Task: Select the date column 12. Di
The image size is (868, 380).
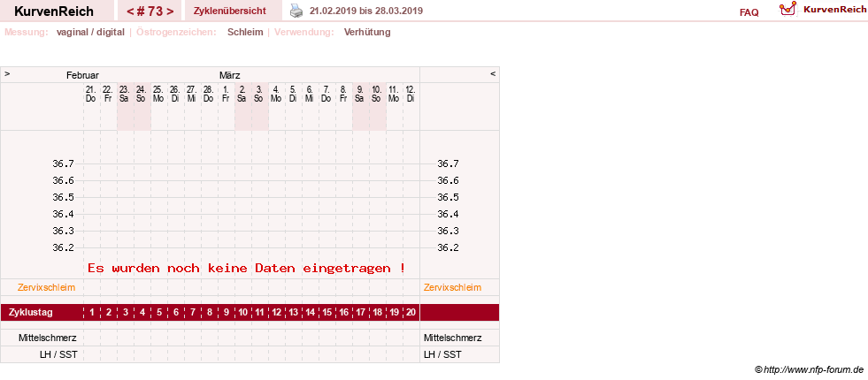Action: point(411,94)
